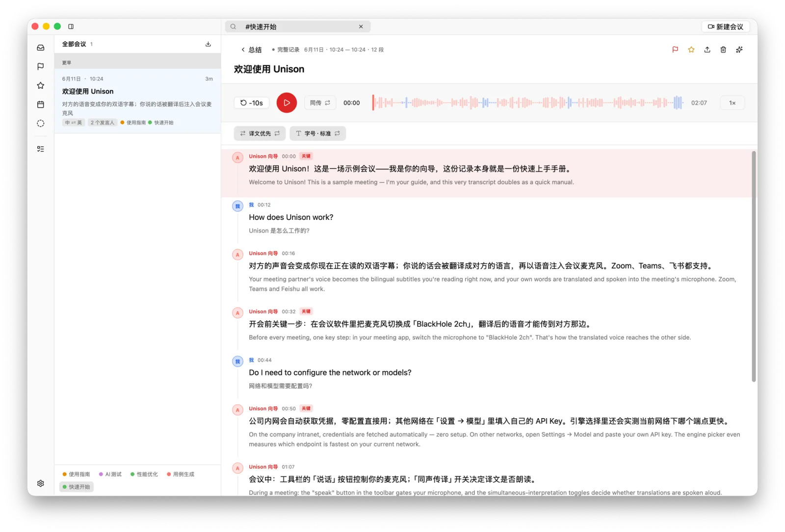785x532 pixels.
Task: Open the 欢迎使用 Unison meeting in the list
Action: (x=137, y=101)
